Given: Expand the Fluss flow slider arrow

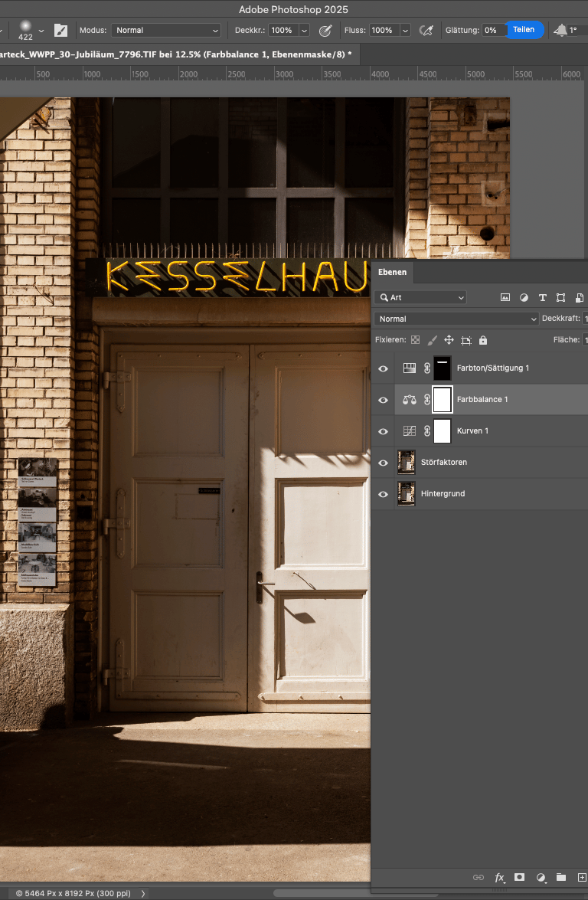Looking at the screenshot, I should (406, 31).
